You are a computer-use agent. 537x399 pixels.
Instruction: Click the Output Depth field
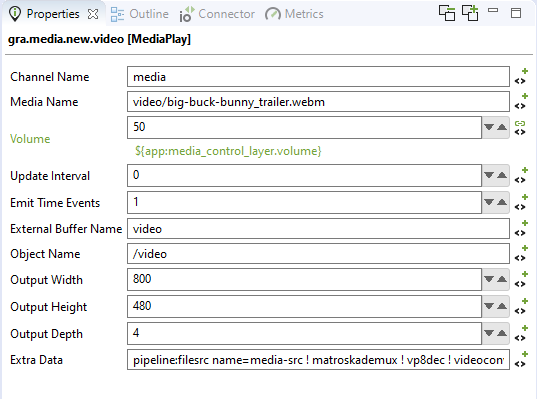(x=304, y=334)
